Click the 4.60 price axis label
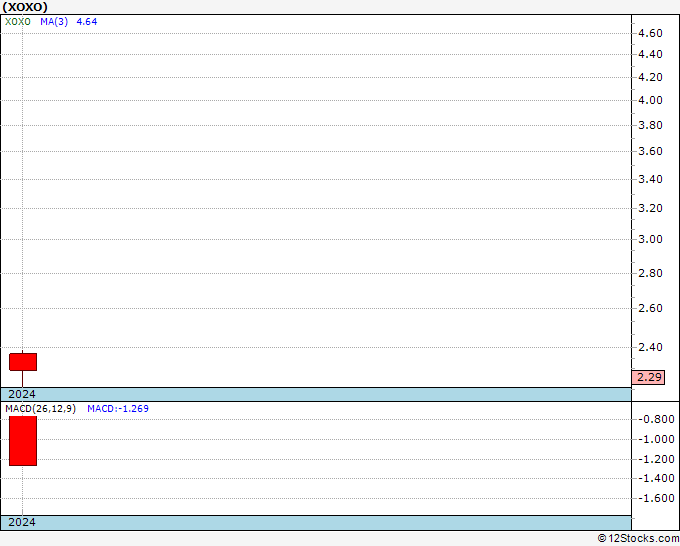The height and width of the screenshot is (546, 680). tap(650, 33)
